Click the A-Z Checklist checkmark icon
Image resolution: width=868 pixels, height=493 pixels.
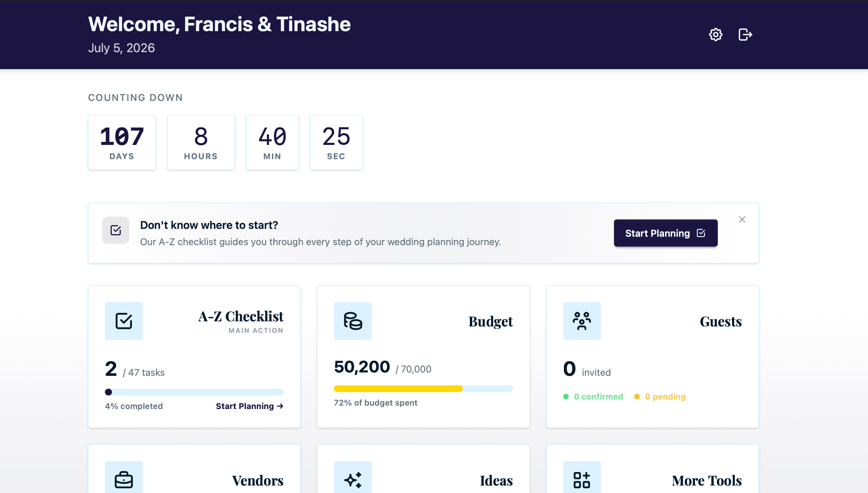click(124, 321)
